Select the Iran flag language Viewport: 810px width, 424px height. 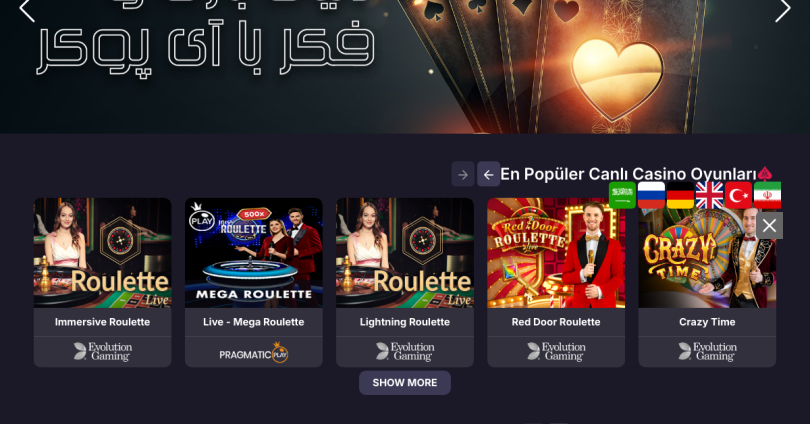(767, 195)
